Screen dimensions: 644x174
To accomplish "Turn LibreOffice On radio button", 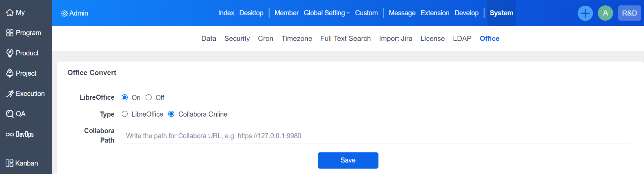I will pyautogui.click(x=125, y=97).
